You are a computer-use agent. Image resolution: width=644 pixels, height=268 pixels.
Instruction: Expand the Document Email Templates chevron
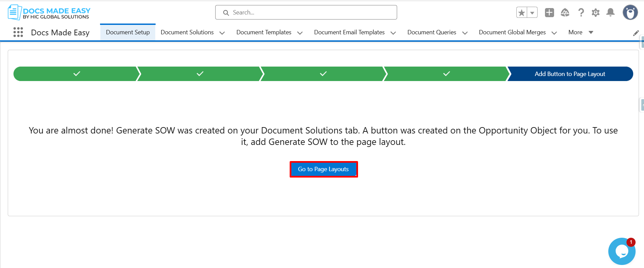tap(393, 33)
